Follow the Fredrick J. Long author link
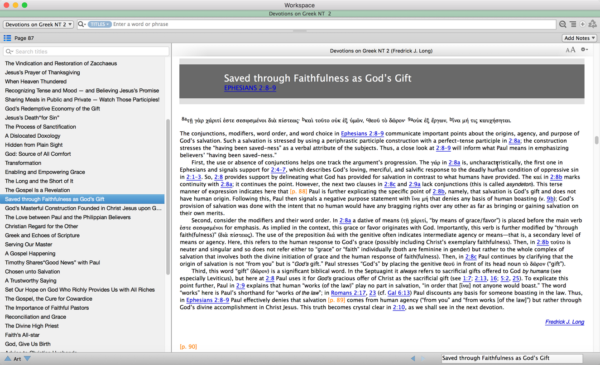The image size is (600, 365). pos(564,322)
